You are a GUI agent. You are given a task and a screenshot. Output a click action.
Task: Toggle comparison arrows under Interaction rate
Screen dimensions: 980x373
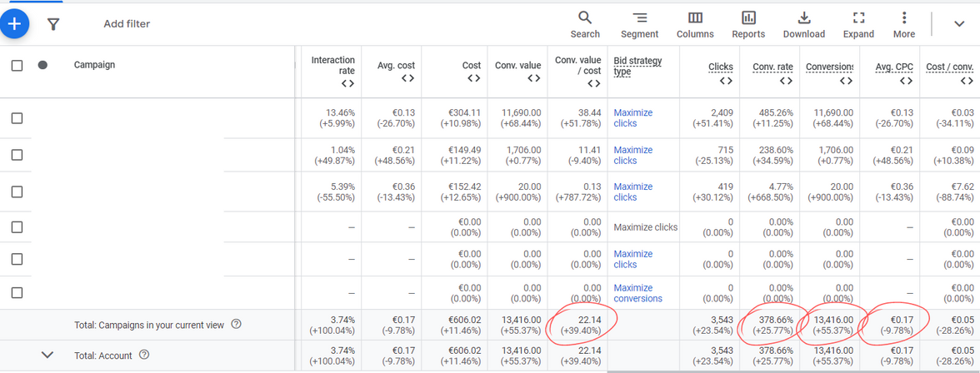(347, 83)
